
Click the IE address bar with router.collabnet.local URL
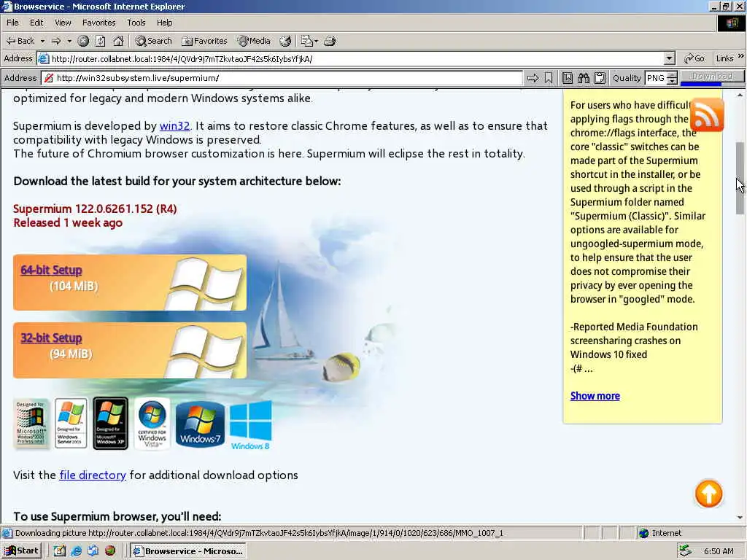(x=351, y=58)
